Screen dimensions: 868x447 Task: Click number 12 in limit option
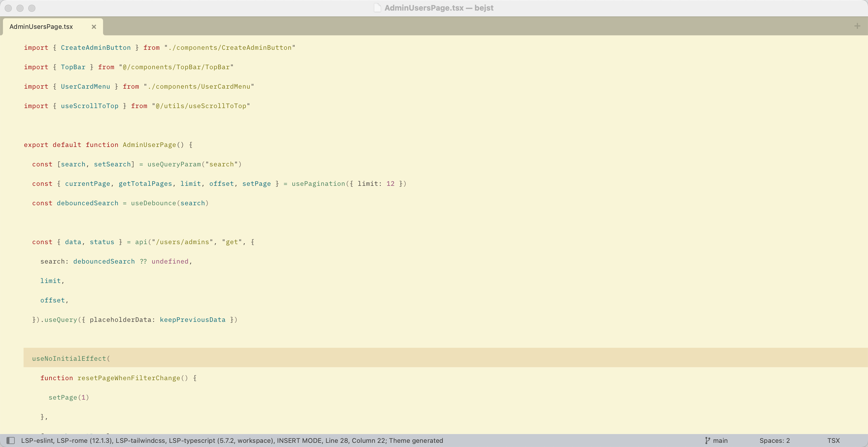coord(390,183)
